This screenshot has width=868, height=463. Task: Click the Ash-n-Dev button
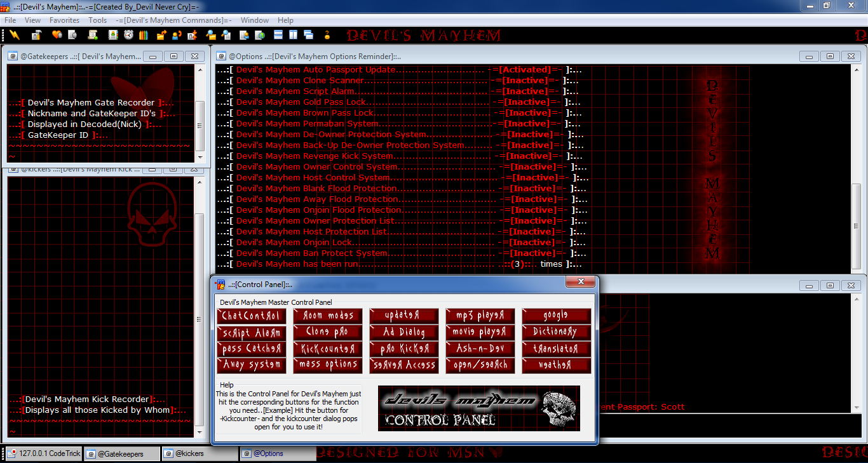pyautogui.click(x=480, y=349)
